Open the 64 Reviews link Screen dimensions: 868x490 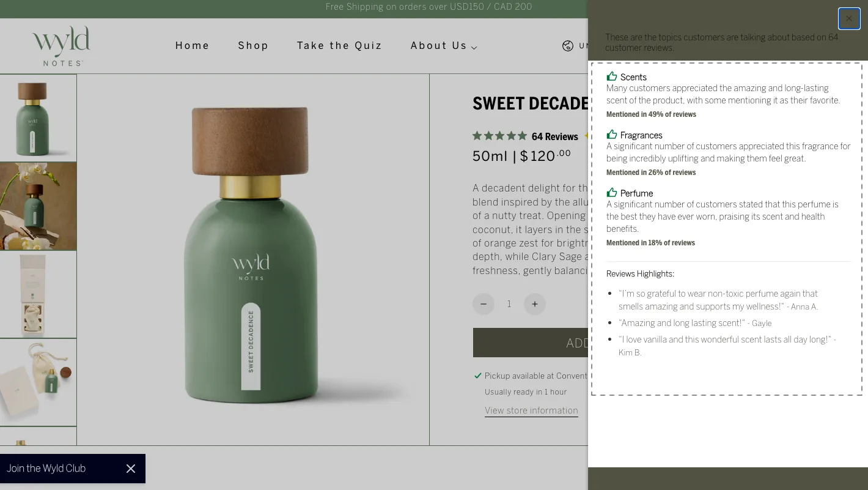point(555,136)
